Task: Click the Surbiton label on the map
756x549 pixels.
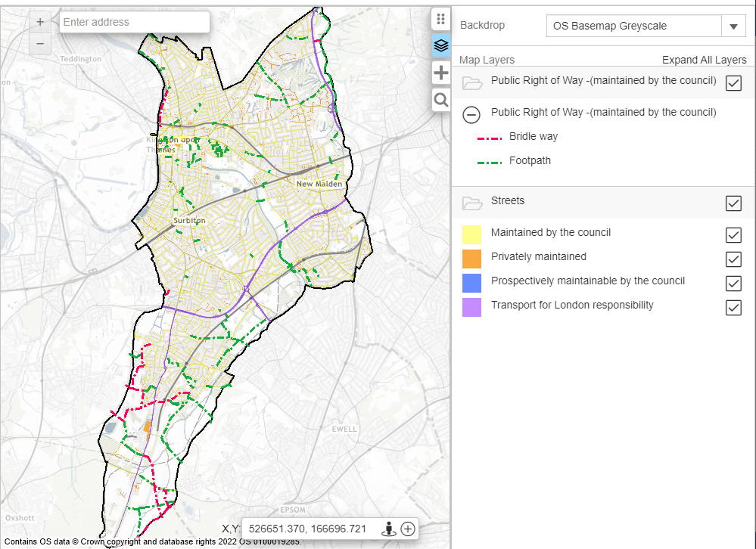Action: [189, 221]
